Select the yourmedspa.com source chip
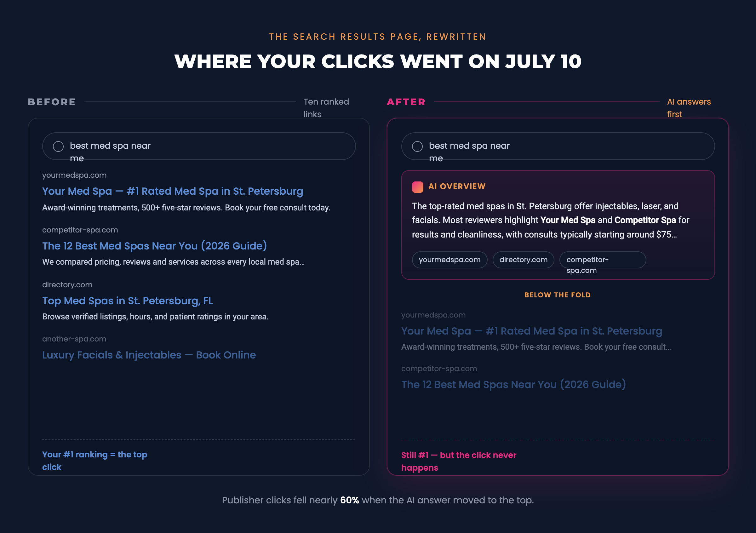Viewport: 756px width, 533px height. [450, 260]
